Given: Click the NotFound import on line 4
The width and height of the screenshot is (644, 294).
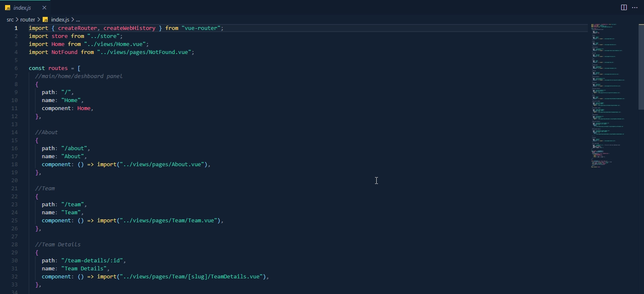Looking at the screenshot, I should (x=64, y=52).
